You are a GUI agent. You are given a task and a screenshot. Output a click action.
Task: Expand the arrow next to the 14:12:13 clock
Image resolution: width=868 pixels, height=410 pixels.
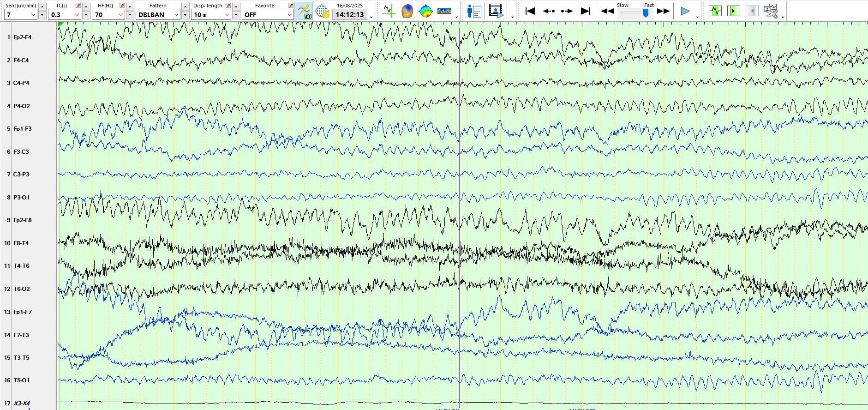point(371,18)
